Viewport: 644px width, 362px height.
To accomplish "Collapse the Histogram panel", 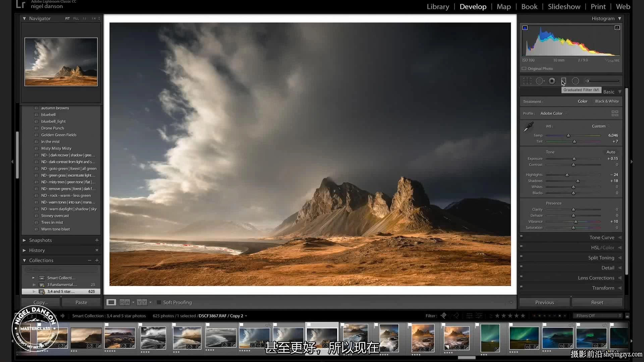I will point(620,18).
